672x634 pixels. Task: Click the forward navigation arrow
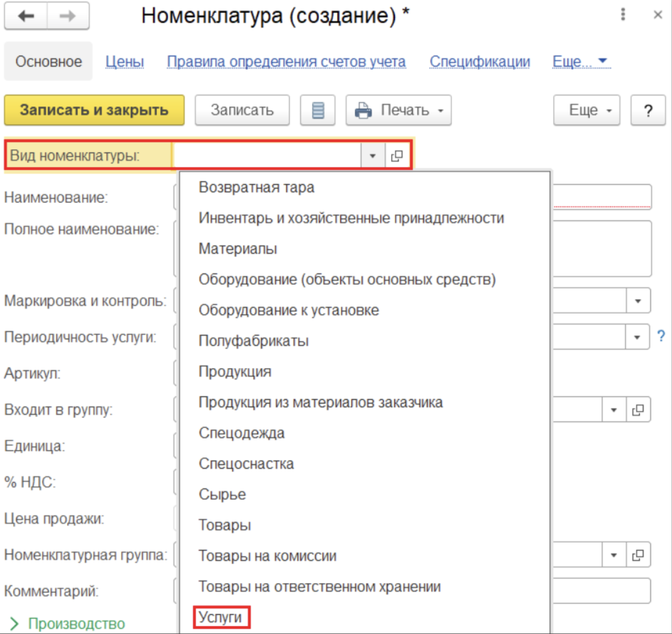coord(67,16)
